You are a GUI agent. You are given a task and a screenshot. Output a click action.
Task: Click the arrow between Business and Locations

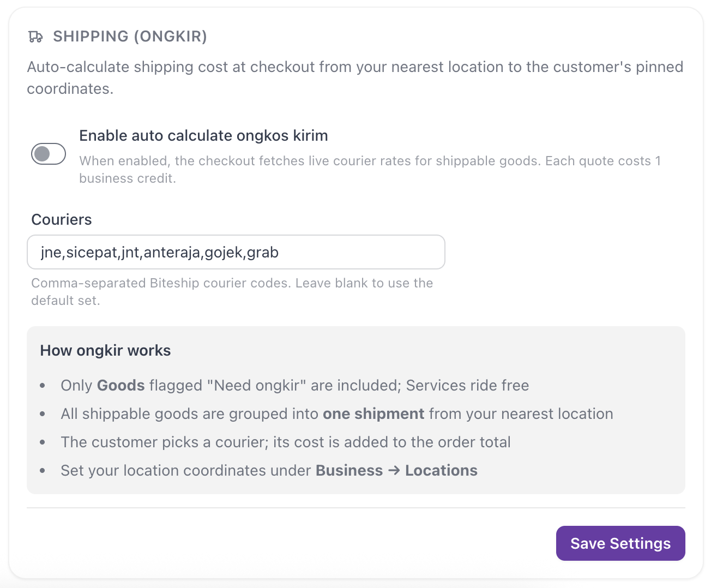(x=394, y=470)
